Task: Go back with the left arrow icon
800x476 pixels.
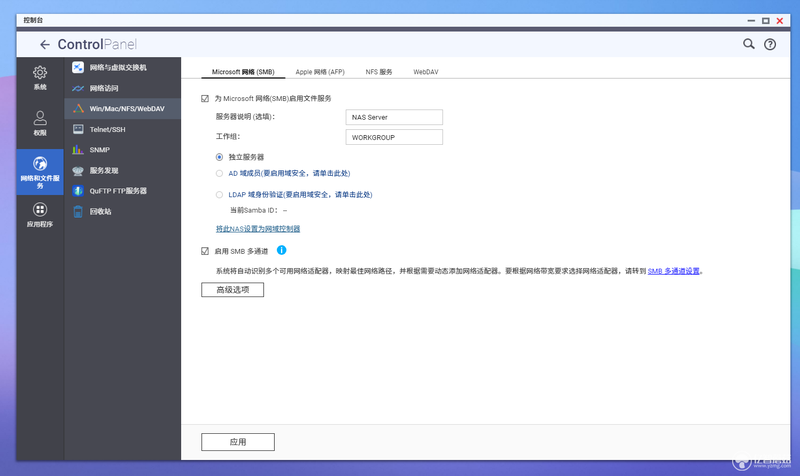Action: click(45, 45)
